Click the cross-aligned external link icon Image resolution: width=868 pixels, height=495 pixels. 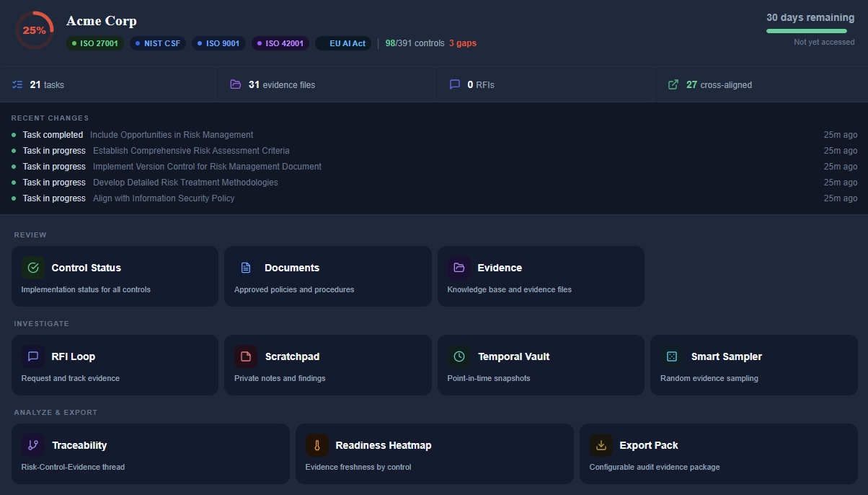pyautogui.click(x=673, y=84)
